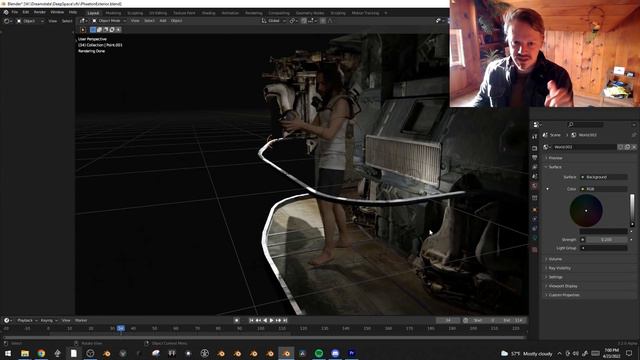Click the Strength value field
The image size is (640, 360).
[x=606, y=240]
